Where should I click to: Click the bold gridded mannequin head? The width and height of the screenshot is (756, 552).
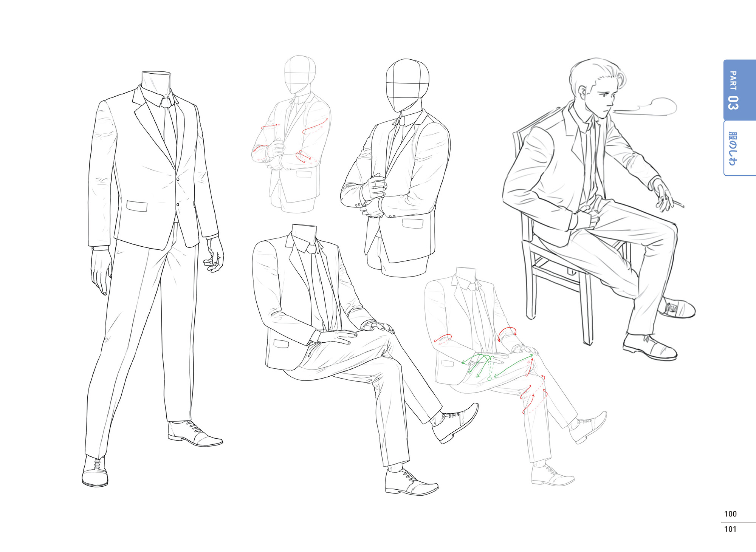click(x=407, y=85)
